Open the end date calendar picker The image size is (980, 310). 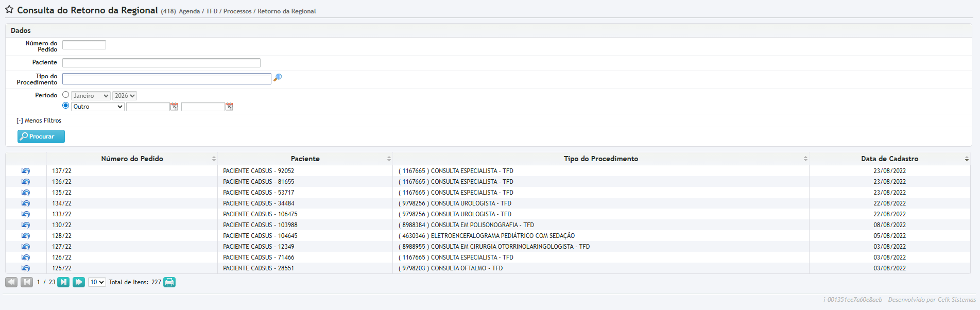tap(229, 107)
